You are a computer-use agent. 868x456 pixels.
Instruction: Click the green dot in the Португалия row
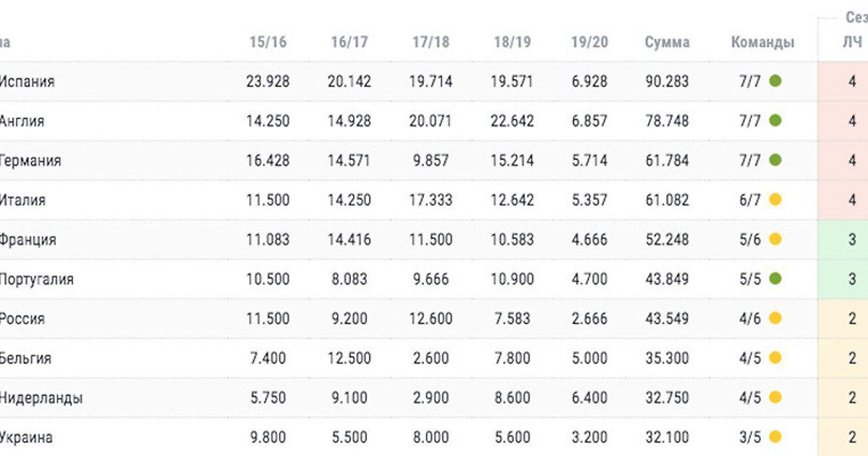point(775,279)
